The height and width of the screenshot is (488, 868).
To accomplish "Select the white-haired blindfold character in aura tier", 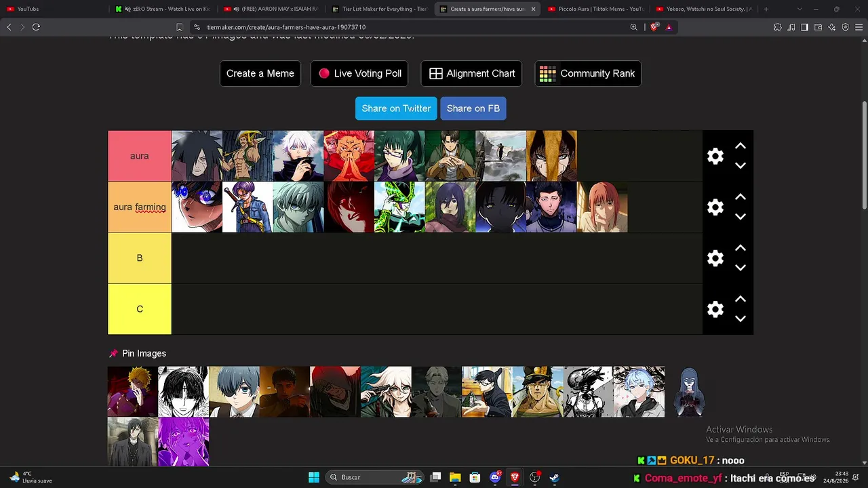I will coord(298,156).
